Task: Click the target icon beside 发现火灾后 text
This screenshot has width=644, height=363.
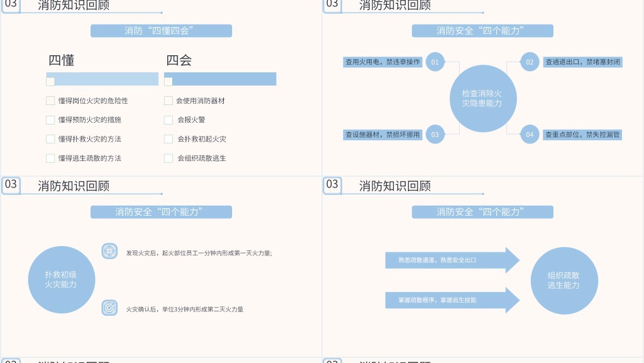Action: pyautogui.click(x=109, y=251)
